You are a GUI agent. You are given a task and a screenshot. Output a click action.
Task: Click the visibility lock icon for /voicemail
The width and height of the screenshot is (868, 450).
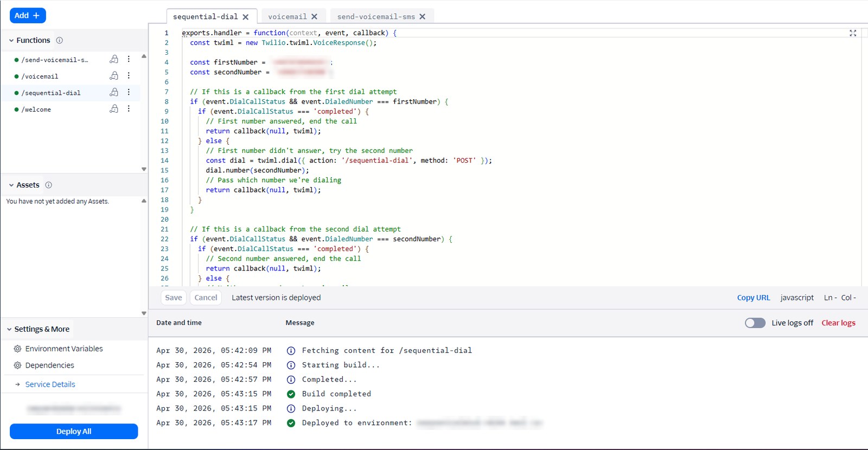tap(114, 76)
